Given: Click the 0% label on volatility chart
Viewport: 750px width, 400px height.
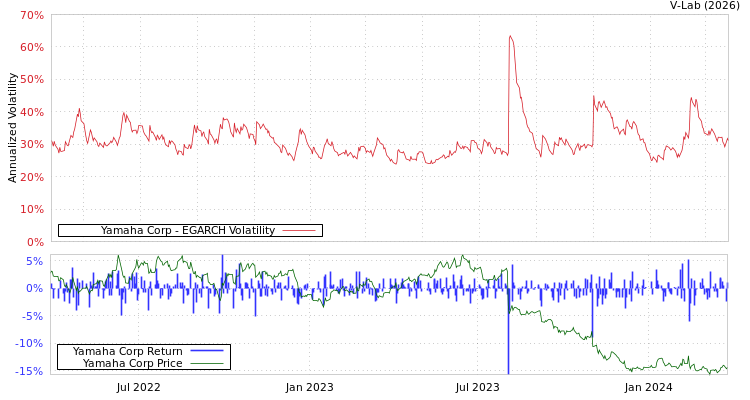Looking at the screenshot, I should (35, 242).
